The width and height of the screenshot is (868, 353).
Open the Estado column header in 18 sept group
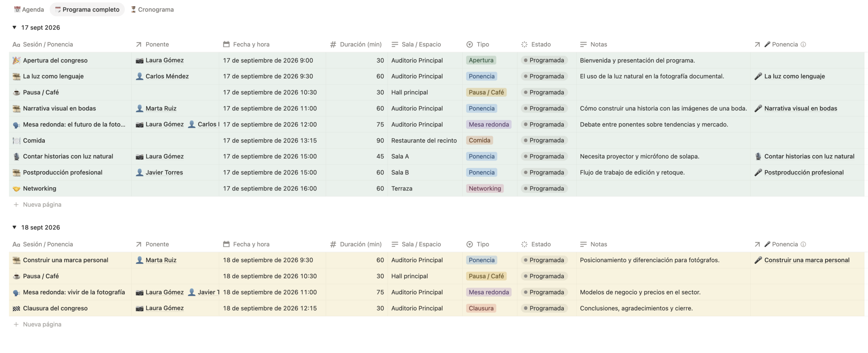pos(536,244)
